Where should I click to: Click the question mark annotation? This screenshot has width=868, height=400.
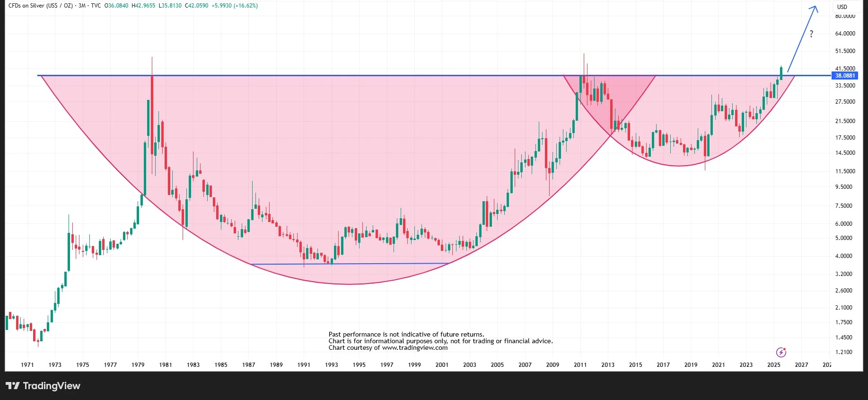[x=811, y=34]
